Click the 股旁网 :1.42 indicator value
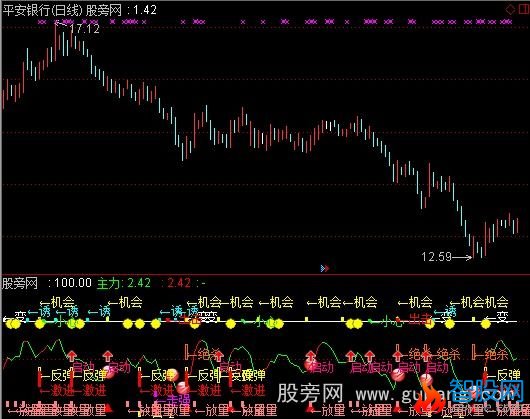 [x=121, y=10]
